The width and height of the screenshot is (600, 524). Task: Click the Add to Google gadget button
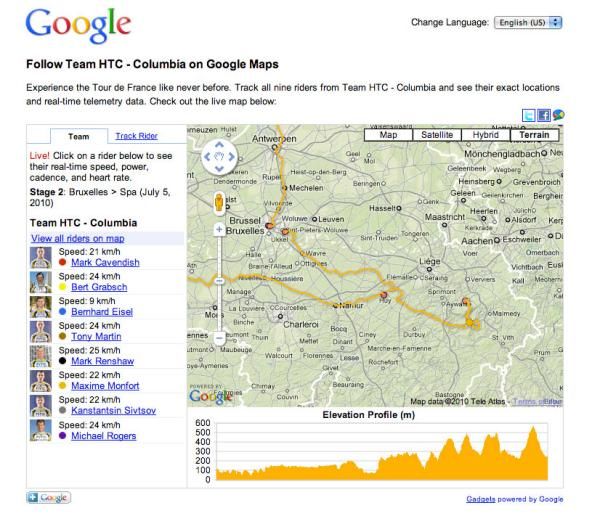[49, 498]
